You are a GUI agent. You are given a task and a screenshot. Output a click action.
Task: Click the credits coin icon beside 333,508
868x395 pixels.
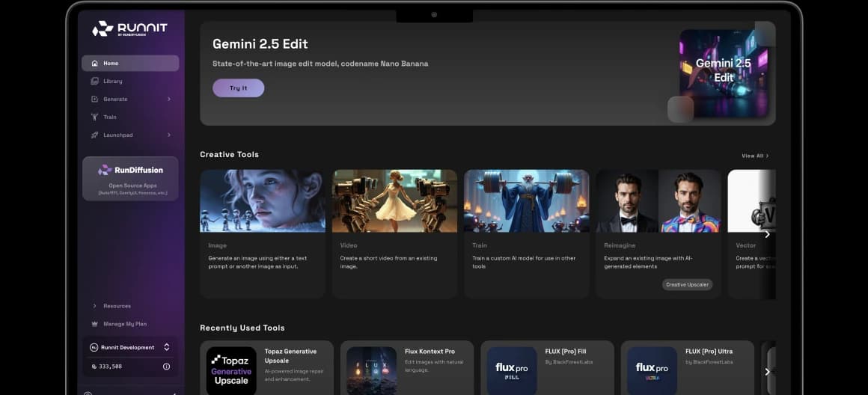tap(94, 367)
